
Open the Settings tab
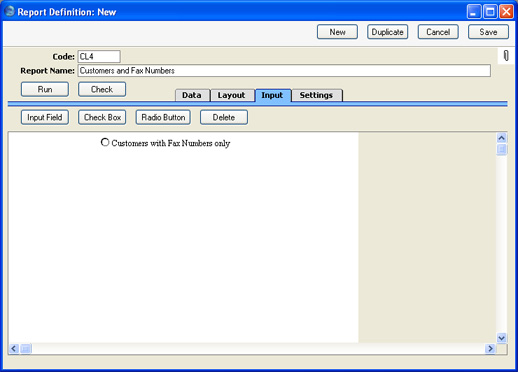(x=316, y=95)
